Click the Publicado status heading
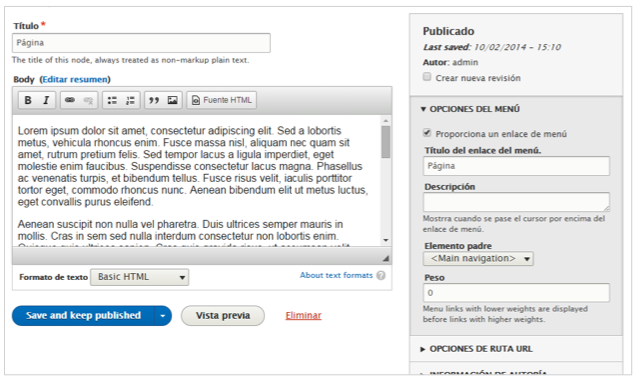 (448, 31)
